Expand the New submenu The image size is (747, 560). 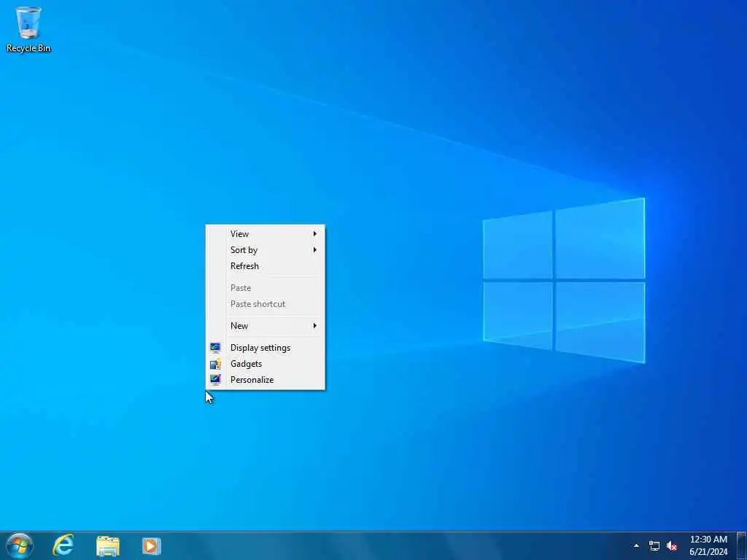pos(266,326)
